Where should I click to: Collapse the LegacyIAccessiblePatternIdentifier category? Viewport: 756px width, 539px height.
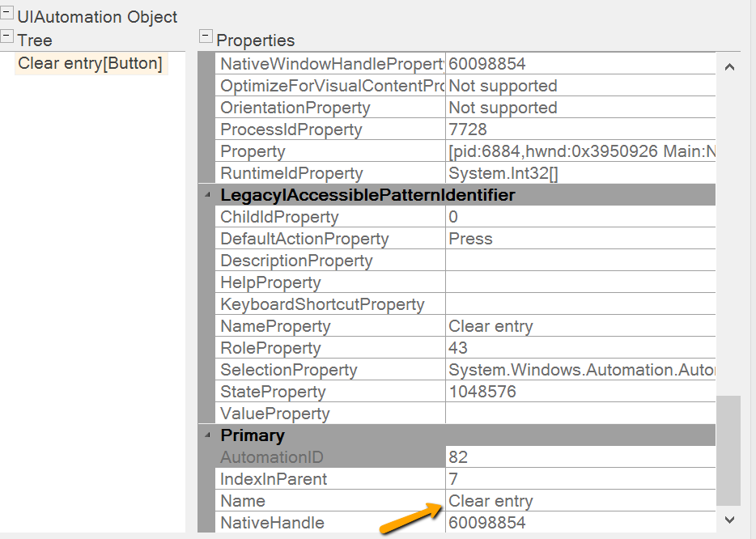pos(208,195)
